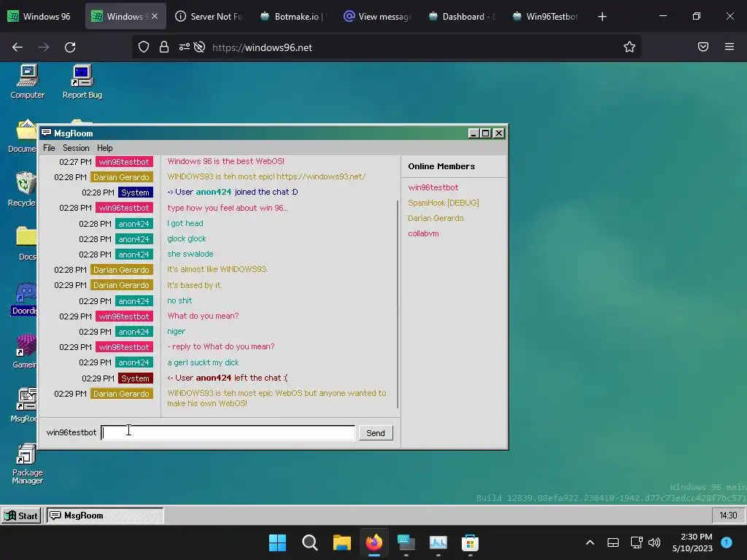The image size is (747, 560).
Task: Select win96testbot in Online Members
Action: tap(433, 187)
